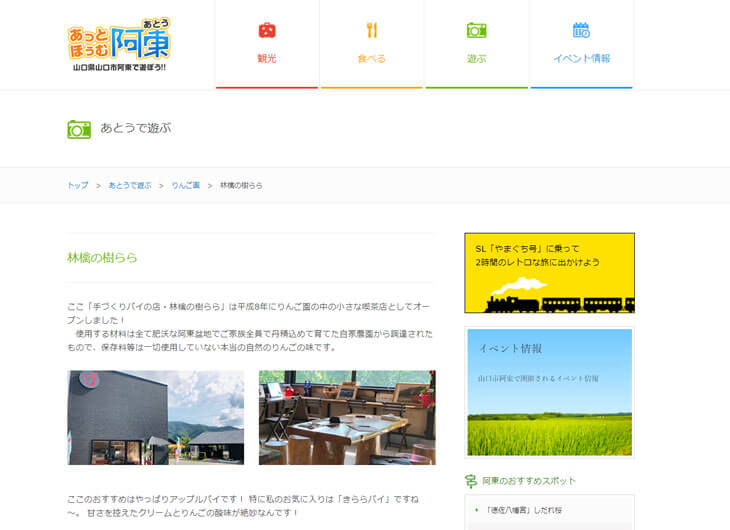
Task: Open the SL やまぐち号 yellow banner
Action: pyautogui.click(x=549, y=273)
